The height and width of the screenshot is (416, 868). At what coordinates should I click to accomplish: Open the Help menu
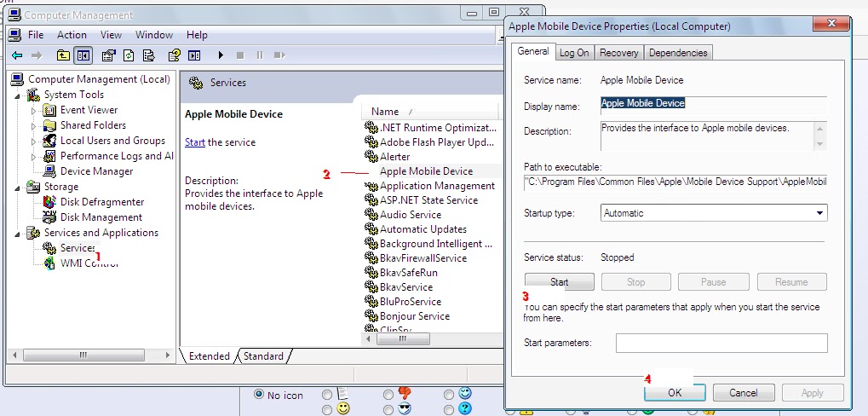pos(197,35)
